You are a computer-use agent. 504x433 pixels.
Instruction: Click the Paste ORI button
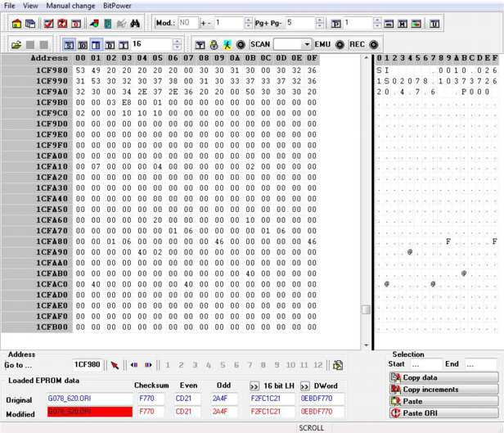(443, 413)
